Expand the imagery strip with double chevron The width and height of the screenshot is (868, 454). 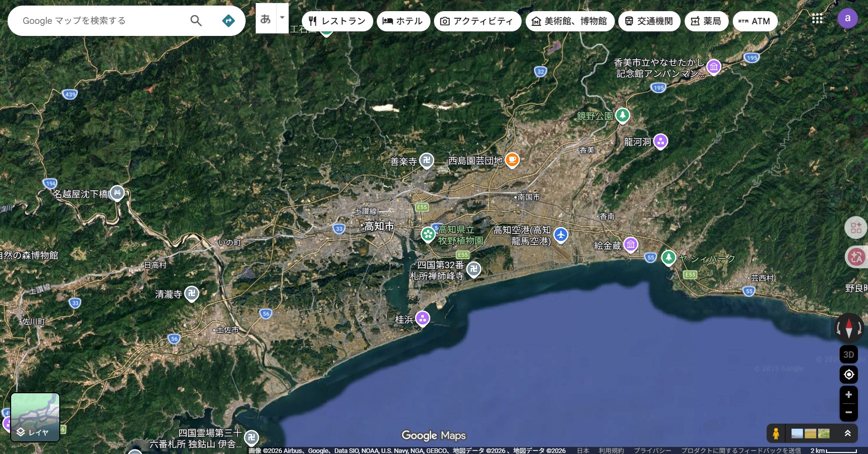[x=847, y=434]
